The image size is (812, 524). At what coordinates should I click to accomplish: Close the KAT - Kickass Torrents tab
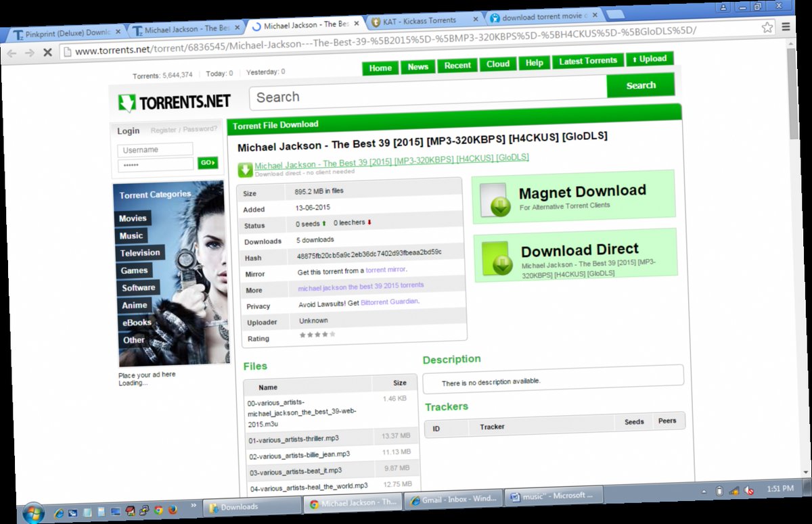coord(475,20)
